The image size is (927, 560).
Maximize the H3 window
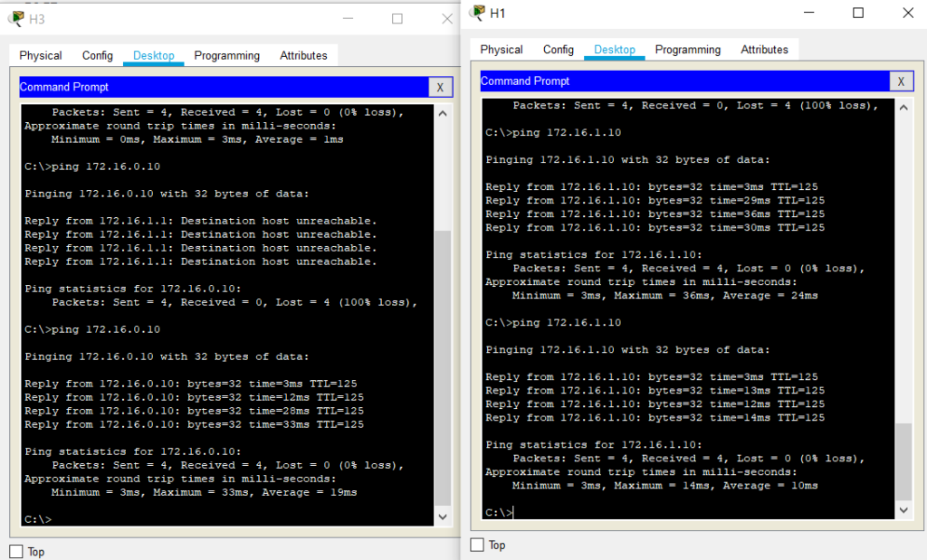click(x=397, y=19)
